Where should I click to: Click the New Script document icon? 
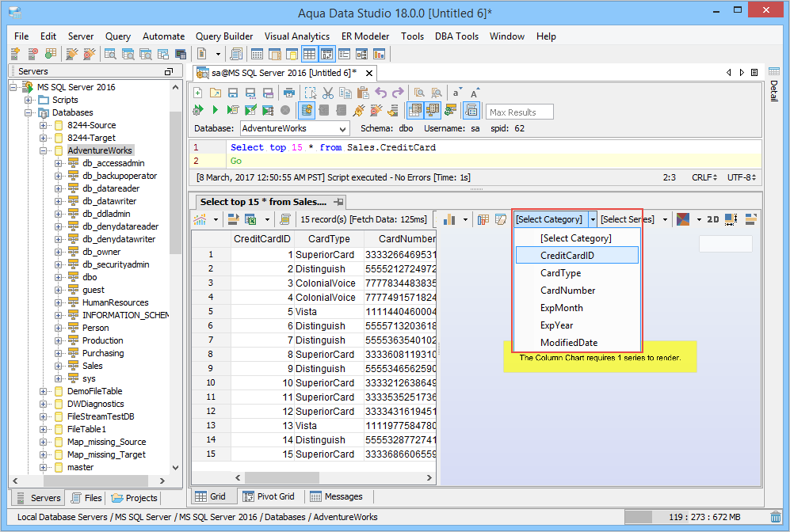201,54
